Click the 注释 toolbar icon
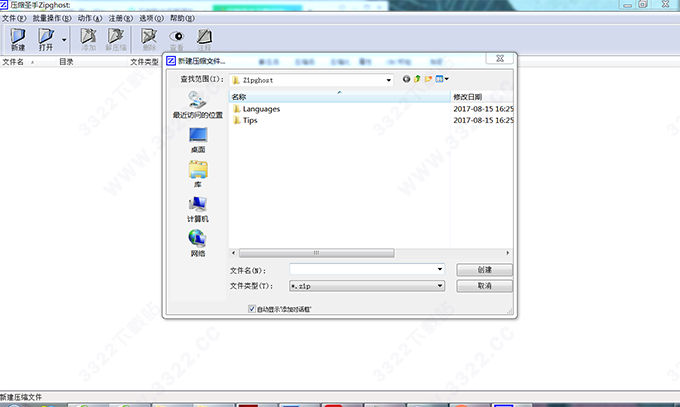 tap(204, 39)
